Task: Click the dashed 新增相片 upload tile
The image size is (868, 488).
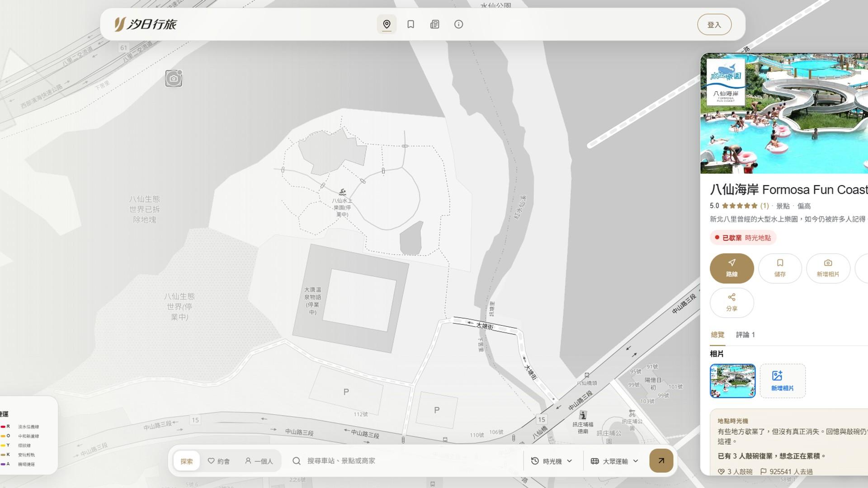Action: 783,381
